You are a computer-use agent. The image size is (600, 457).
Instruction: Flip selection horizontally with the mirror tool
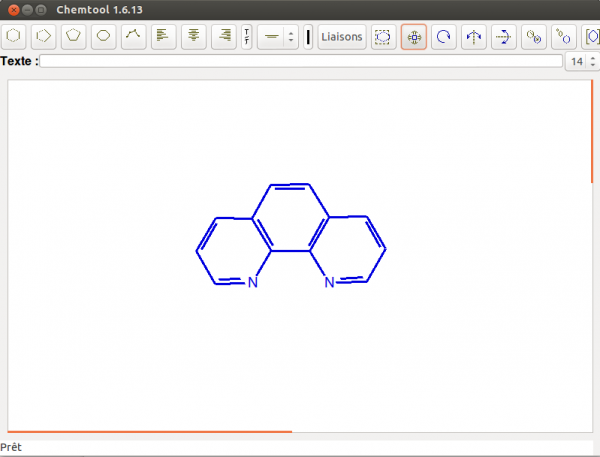474,37
